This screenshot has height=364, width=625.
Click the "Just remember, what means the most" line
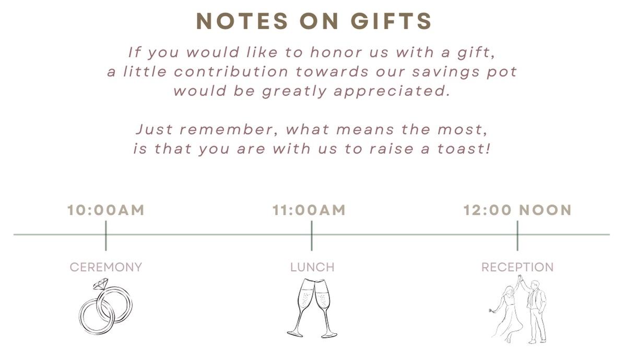pos(312,129)
